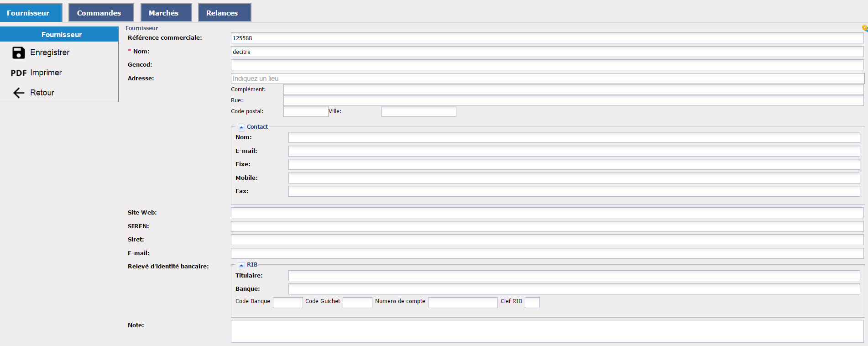Click the Contact Fixe phone field

574,164
